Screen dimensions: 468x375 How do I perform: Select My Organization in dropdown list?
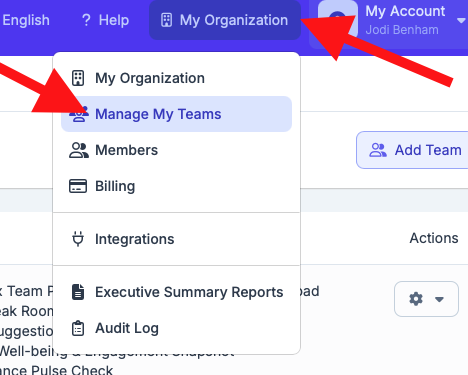pyautogui.click(x=176, y=78)
